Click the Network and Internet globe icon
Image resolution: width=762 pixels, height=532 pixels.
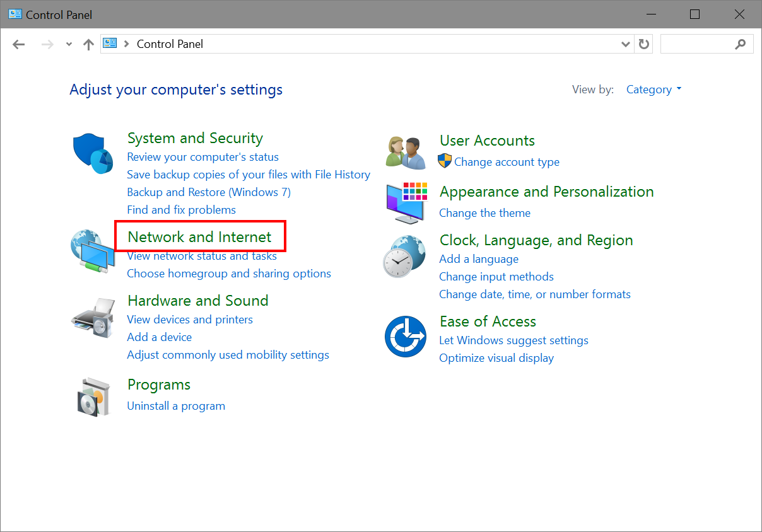(90, 251)
